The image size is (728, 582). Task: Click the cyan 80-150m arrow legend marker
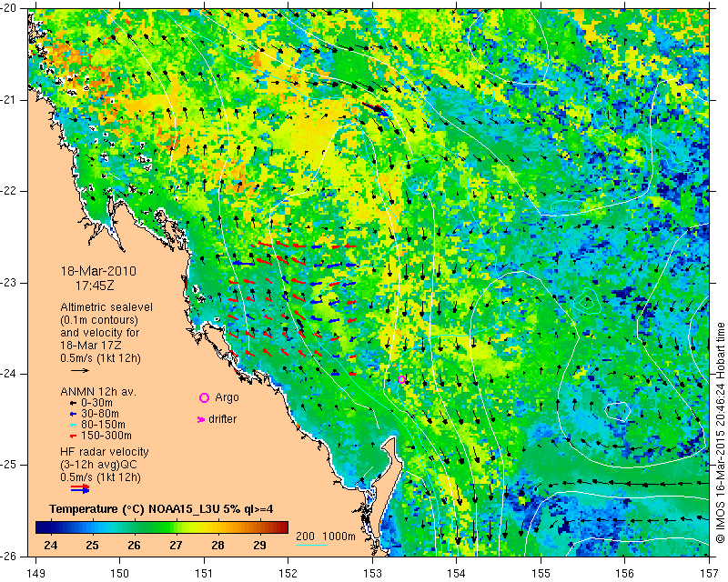tap(73, 425)
